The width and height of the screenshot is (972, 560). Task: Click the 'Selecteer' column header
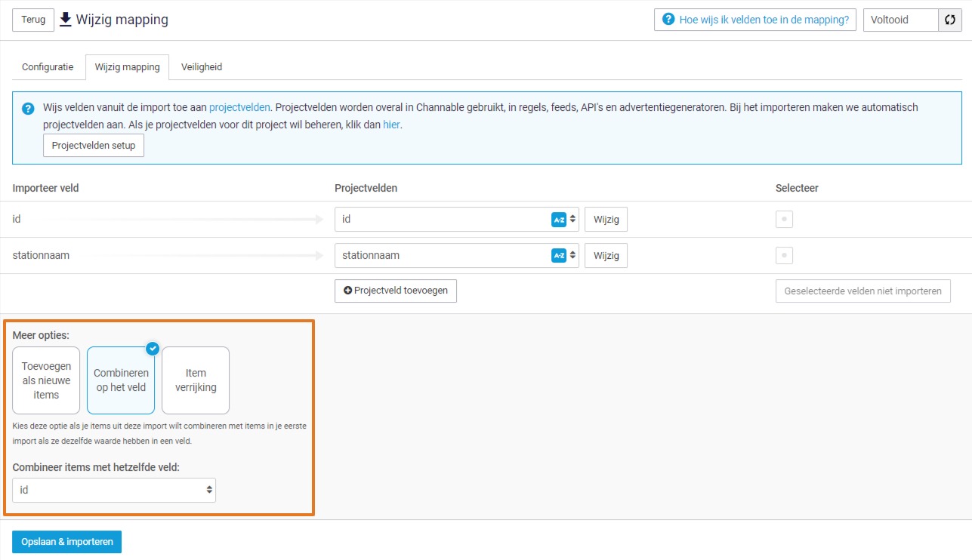797,188
